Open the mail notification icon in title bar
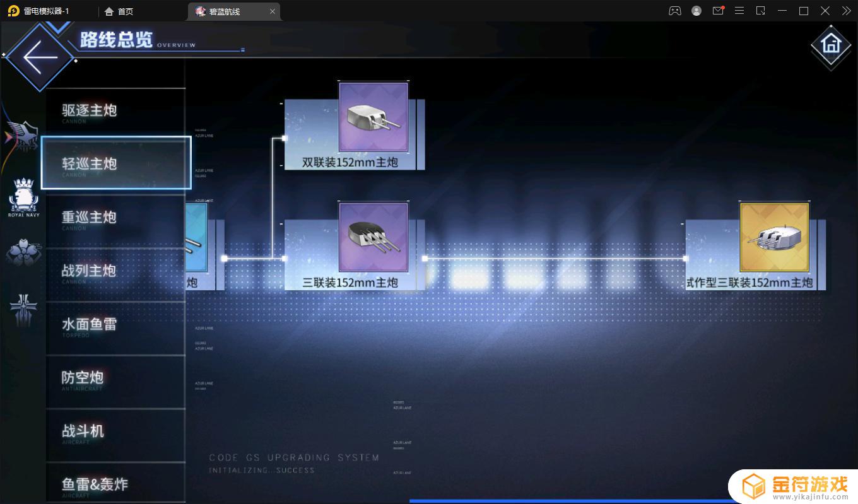Viewport: 858px width, 504px height. (718, 11)
